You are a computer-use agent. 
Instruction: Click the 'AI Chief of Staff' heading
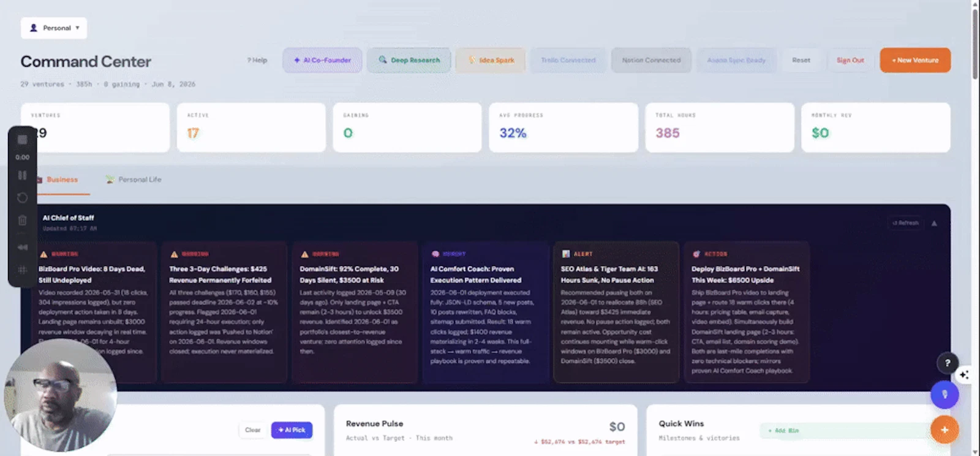coord(68,218)
